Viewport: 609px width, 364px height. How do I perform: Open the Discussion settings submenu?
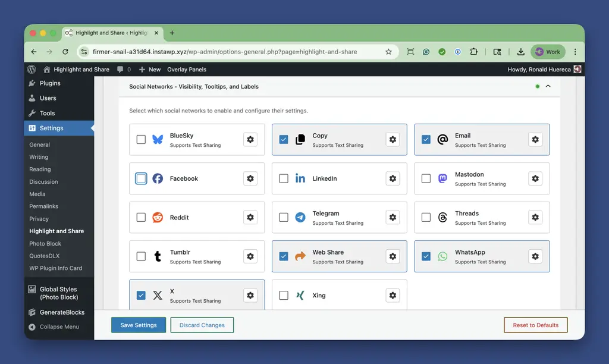click(x=43, y=181)
